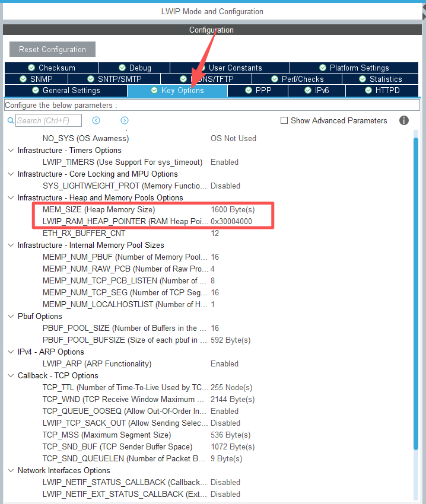Screen dimensions: 426x504
Task: Select LWIP_RAM_HEAP_POINTER value 0x30004000
Action: coord(231,222)
